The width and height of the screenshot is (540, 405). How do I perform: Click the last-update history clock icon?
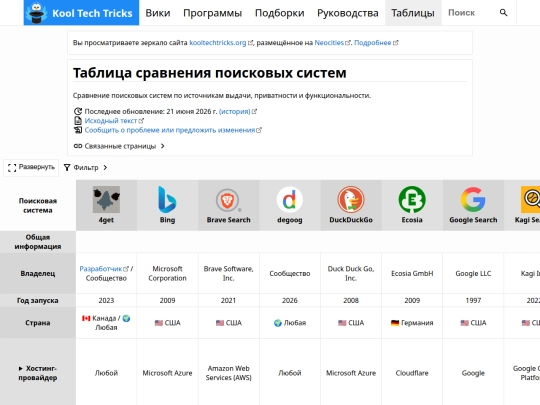(x=78, y=111)
